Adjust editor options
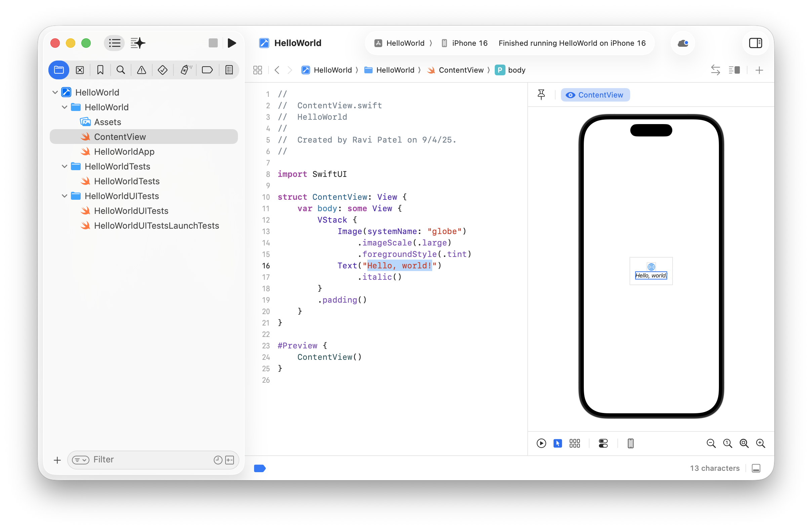This screenshot has height=530, width=812. coord(734,70)
